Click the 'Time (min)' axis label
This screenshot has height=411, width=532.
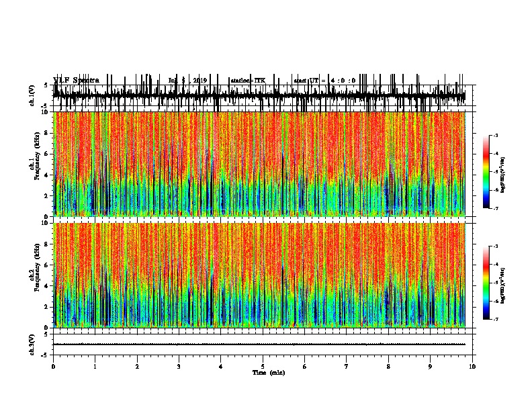click(x=269, y=373)
